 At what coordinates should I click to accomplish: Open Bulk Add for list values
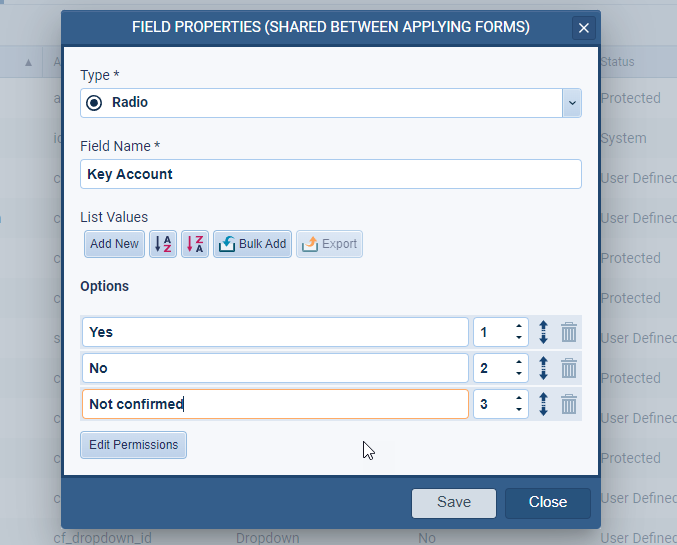coord(252,244)
